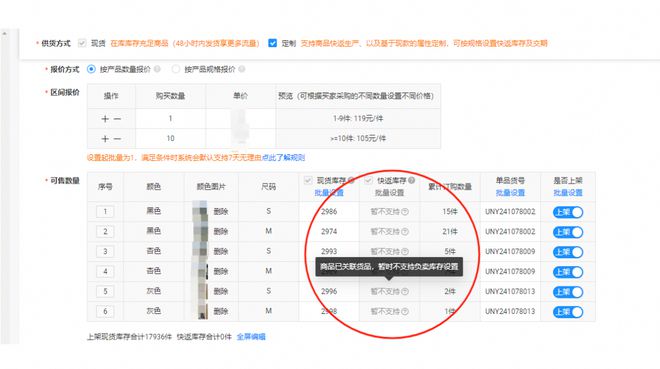Click sequence number field 1
The width and height of the screenshot is (660, 369).
105,211
